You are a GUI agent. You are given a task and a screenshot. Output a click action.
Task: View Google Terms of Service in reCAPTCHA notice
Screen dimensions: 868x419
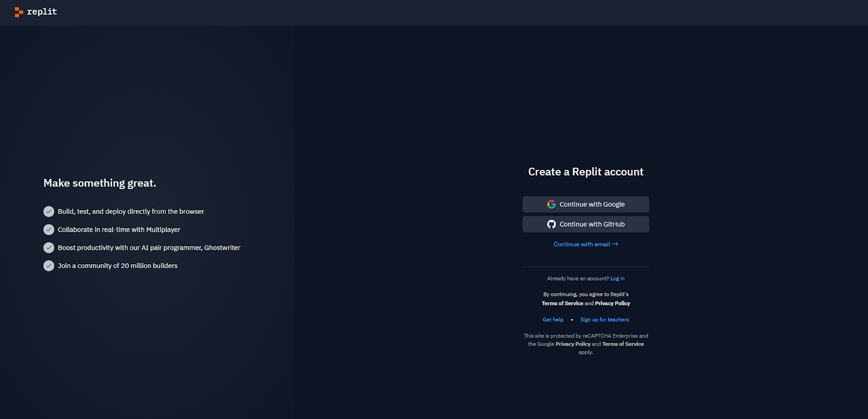click(623, 344)
